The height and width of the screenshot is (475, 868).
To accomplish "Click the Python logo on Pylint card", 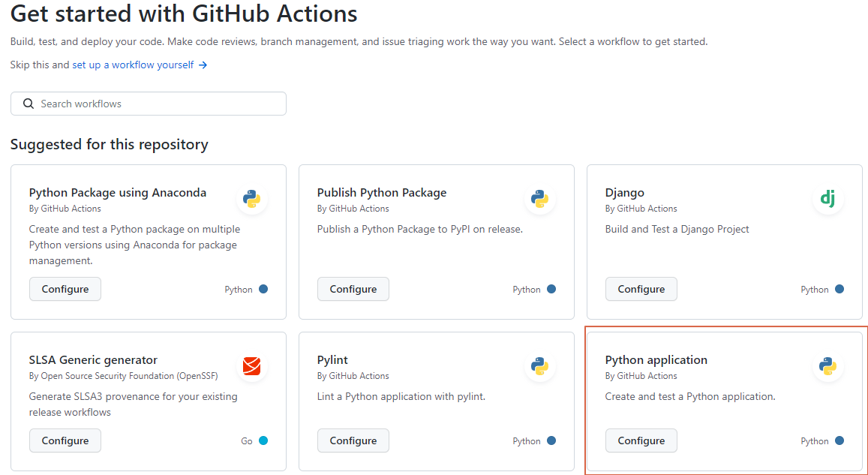I will click(539, 366).
